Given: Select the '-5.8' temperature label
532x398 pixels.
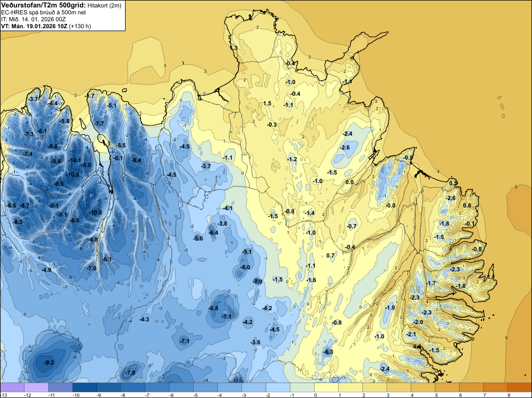Looking at the screenshot, I should pos(64,120).
